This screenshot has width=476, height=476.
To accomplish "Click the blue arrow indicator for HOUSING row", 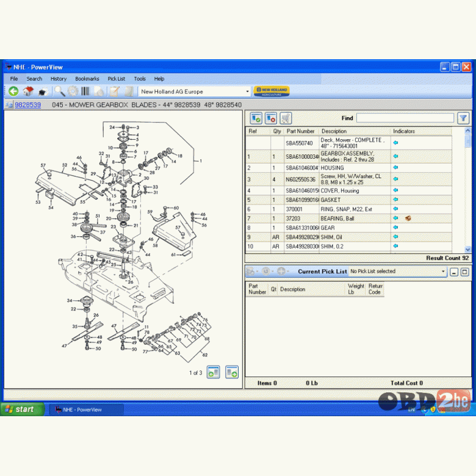I will pyautogui.click(x=395, y=168).
